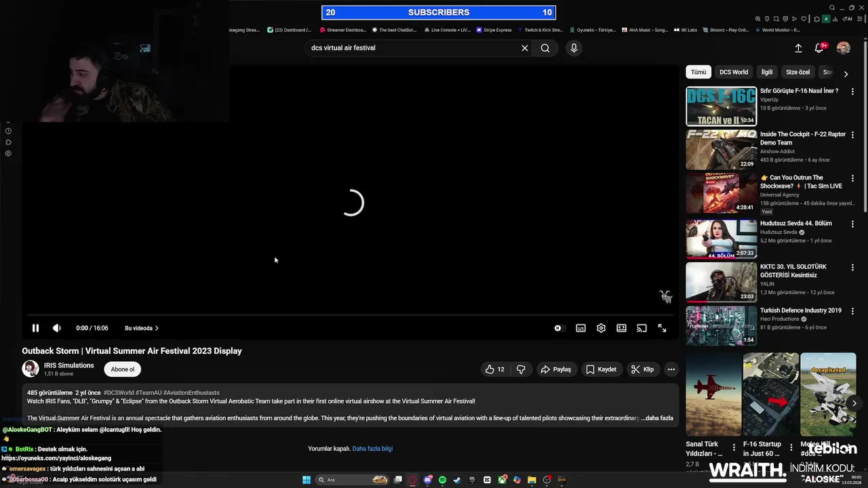
Task: Open the #DCSWorld hashtag
Action: click(119, 392)
